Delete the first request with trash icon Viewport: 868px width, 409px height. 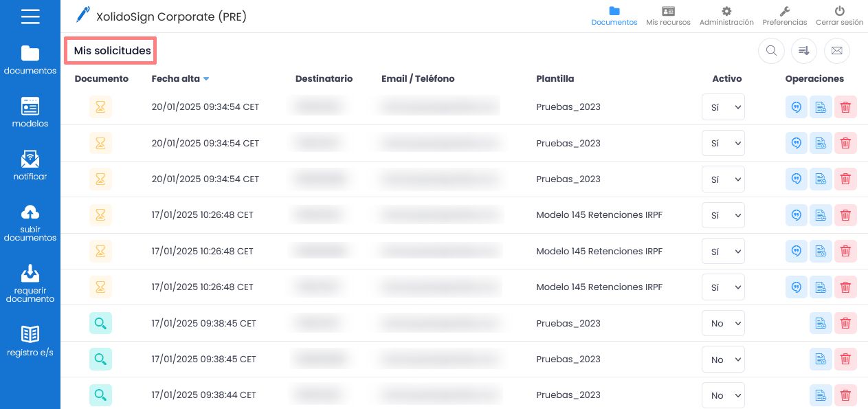(x=845, y=107)
